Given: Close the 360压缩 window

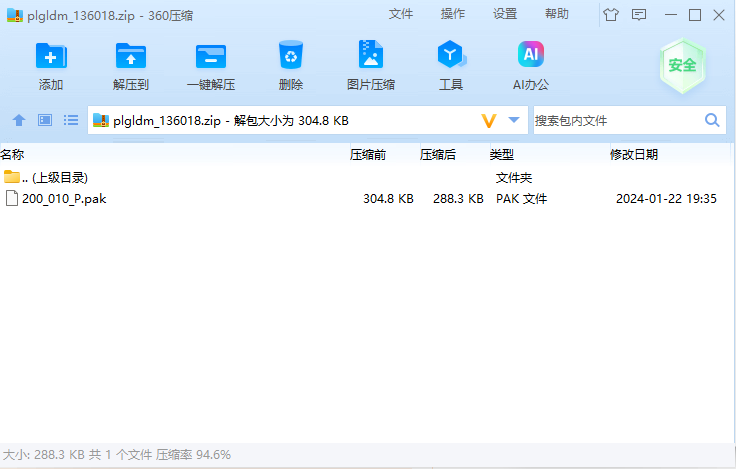Looking at the screenshot, I should pyautogui.click(x=719, y=15).
